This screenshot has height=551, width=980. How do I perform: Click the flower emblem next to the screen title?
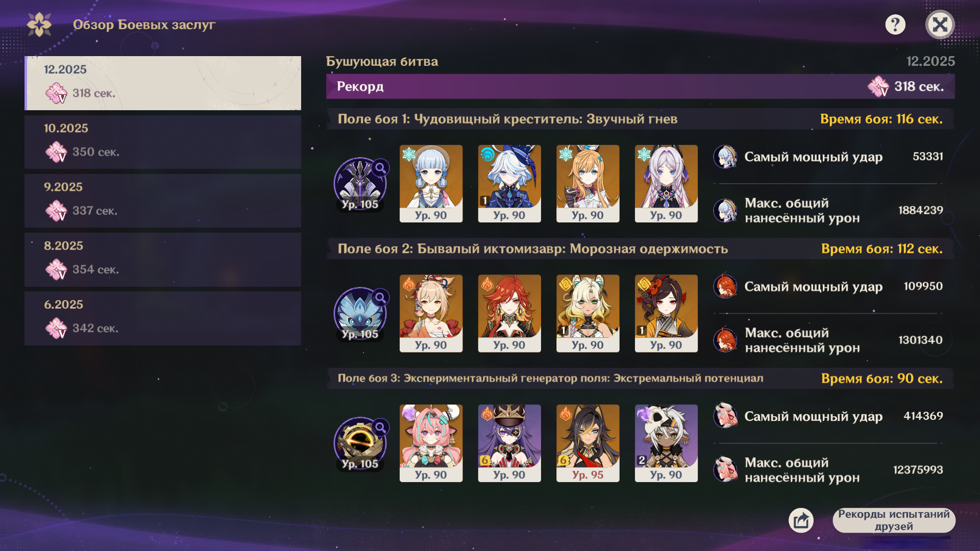39,24
